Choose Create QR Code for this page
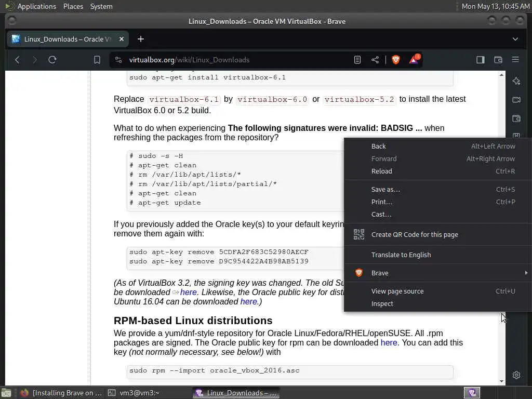532x399 pixels. (437, 234)
